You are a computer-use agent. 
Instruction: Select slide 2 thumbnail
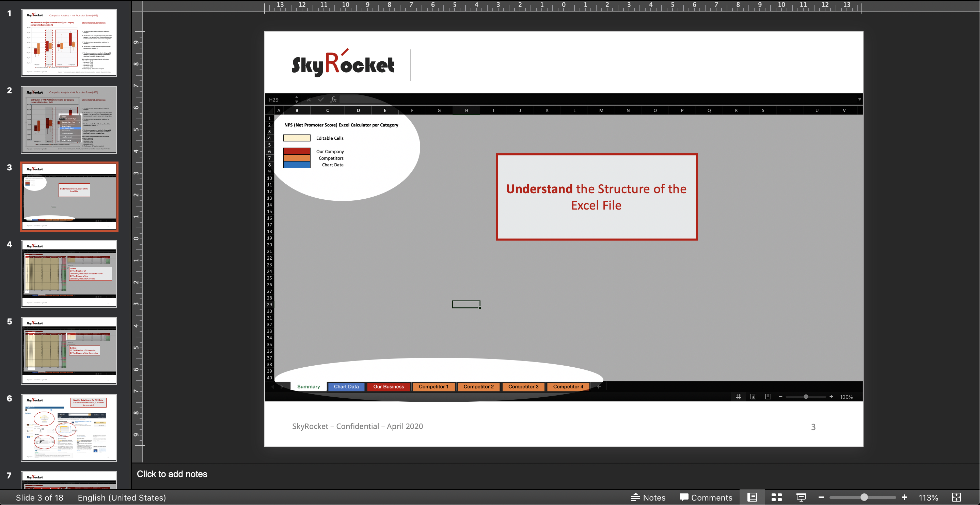click(69, 120)
